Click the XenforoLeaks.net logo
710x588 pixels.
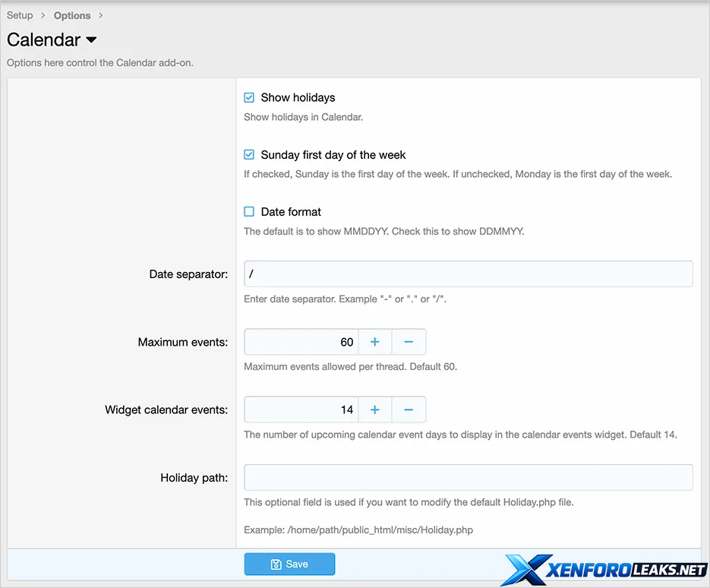605,569
